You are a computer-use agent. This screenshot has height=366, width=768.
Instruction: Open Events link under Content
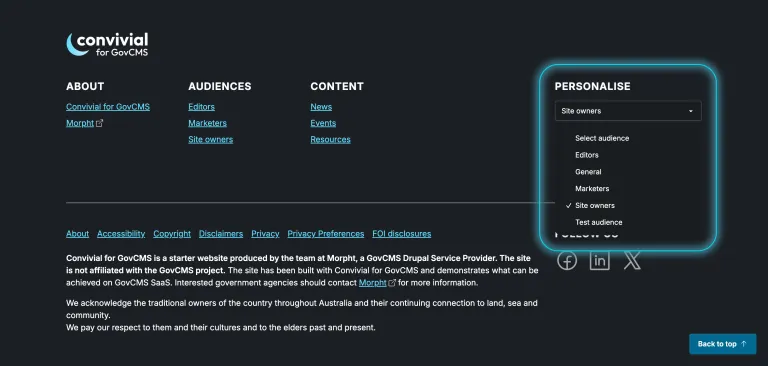point(323,123)
